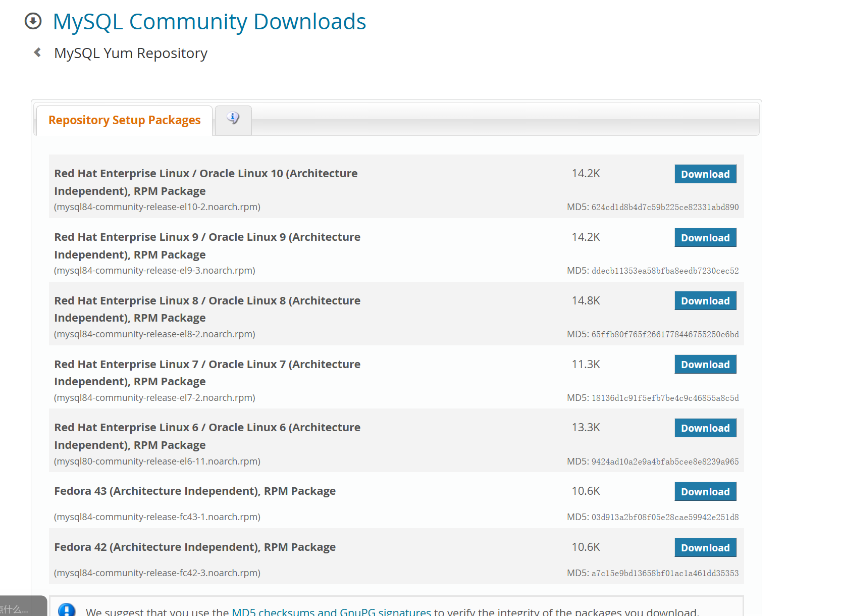841x616 pixels.
Task: Download the Oracle Linux 10 RPM package
Action: click(x=705, y=174)
